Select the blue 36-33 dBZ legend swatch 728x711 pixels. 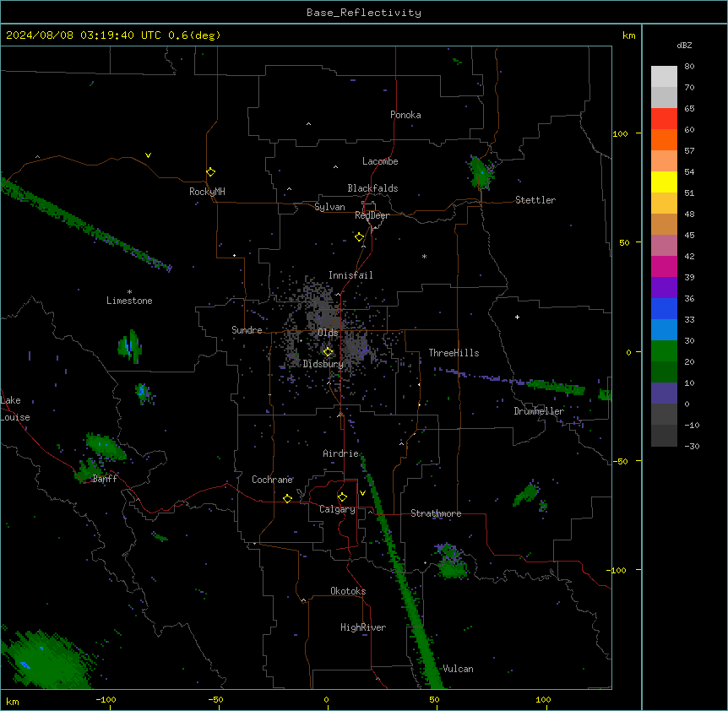(664, 308)
